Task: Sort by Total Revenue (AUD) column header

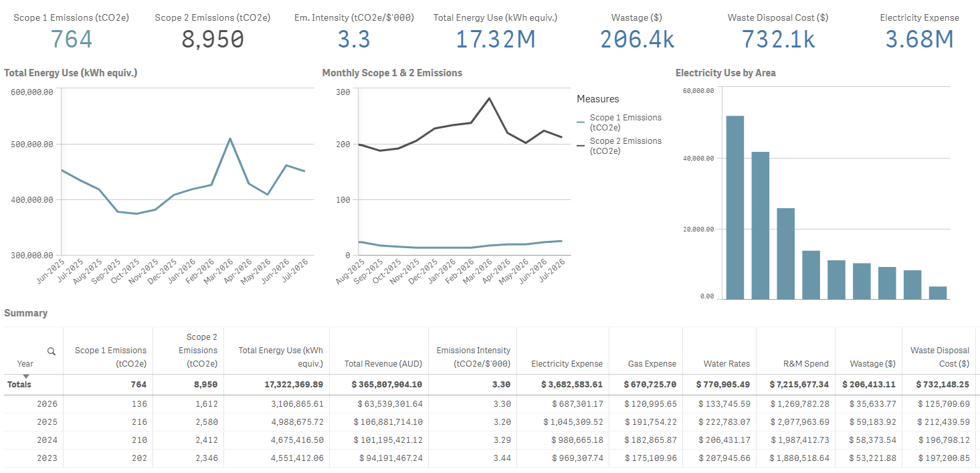Action: point(383,364)
